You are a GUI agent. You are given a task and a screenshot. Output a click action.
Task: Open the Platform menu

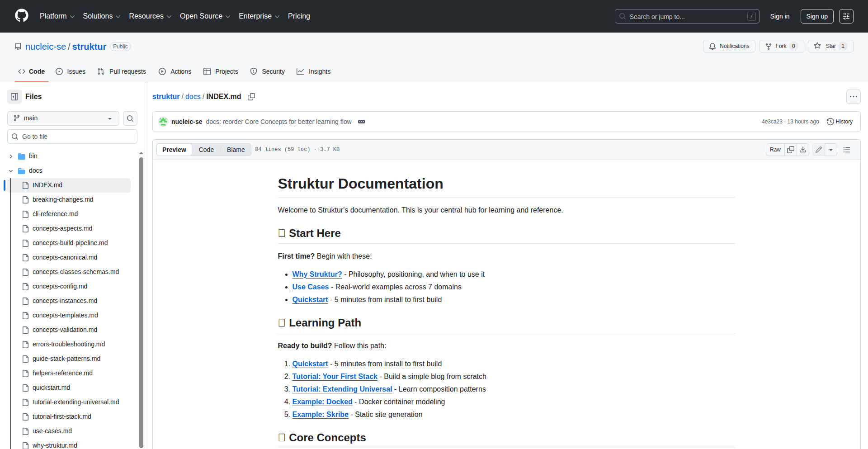[x=57, y=16]
